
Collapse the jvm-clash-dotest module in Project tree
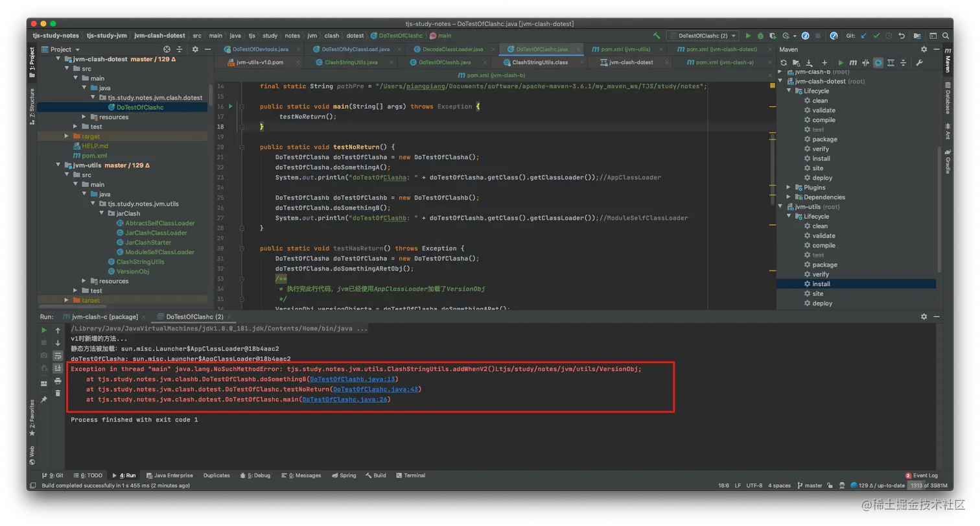(58, 59)
